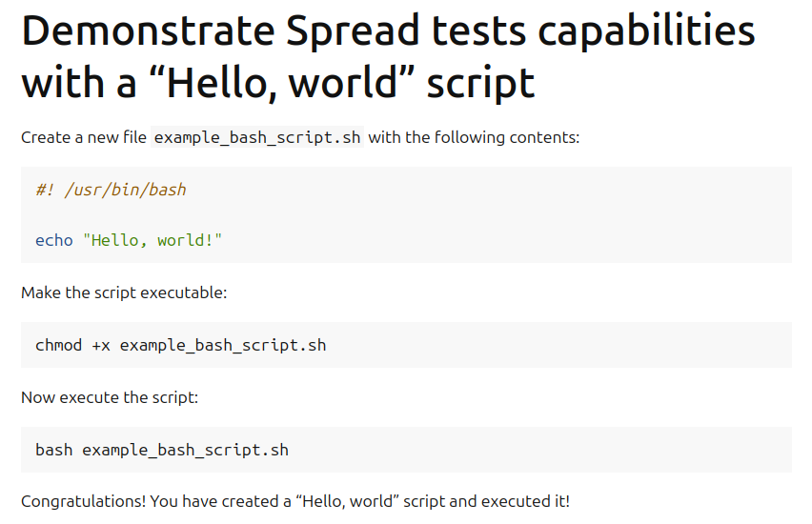
Task: Click the "Create a new file" text
Action: click(x=83, y=137)
